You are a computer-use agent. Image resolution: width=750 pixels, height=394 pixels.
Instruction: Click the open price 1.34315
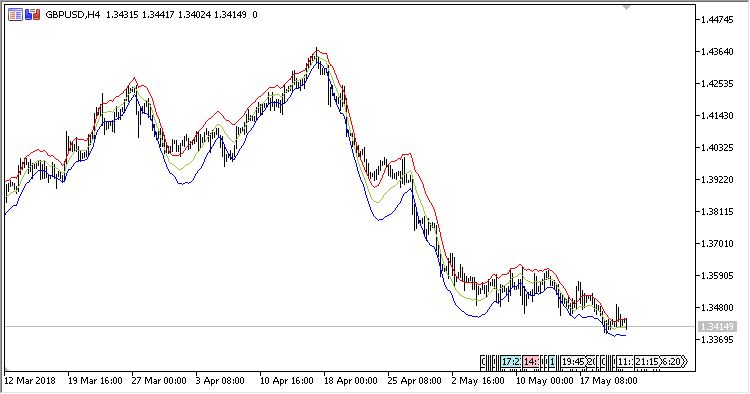[122, 15]
